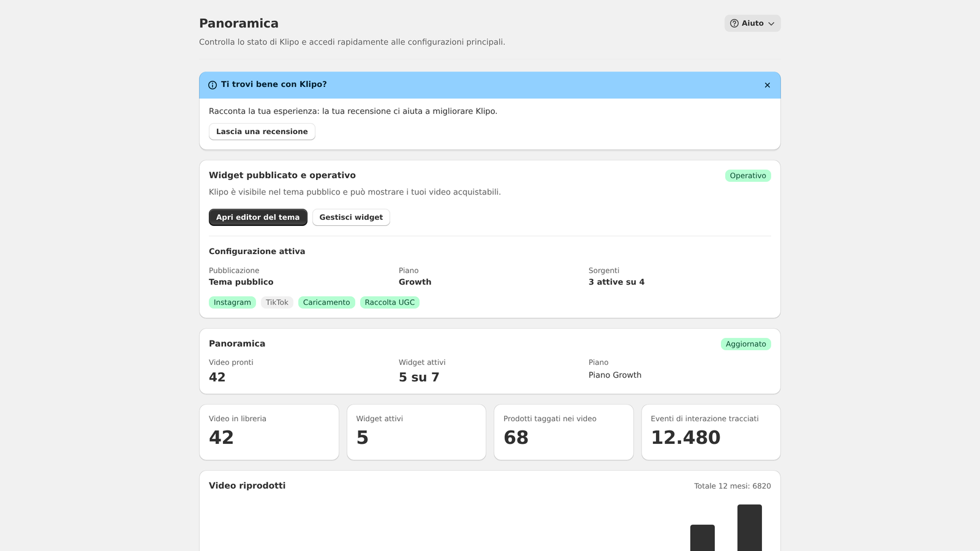Click the "Racconta la tua esperienza" banner text
The width and height of the screenshot is (980, 551).
pyautogui.click(x=353, y=111)
